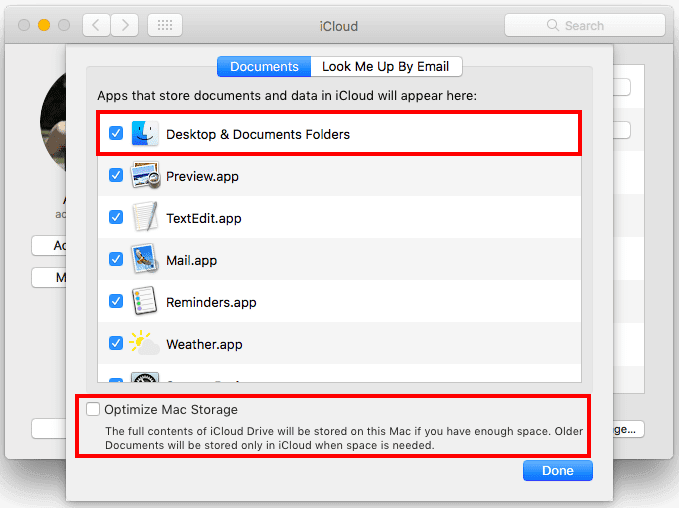Go forward with the right arrow button
This screenshot has width=679, height=508.
[x=124, y=26]
